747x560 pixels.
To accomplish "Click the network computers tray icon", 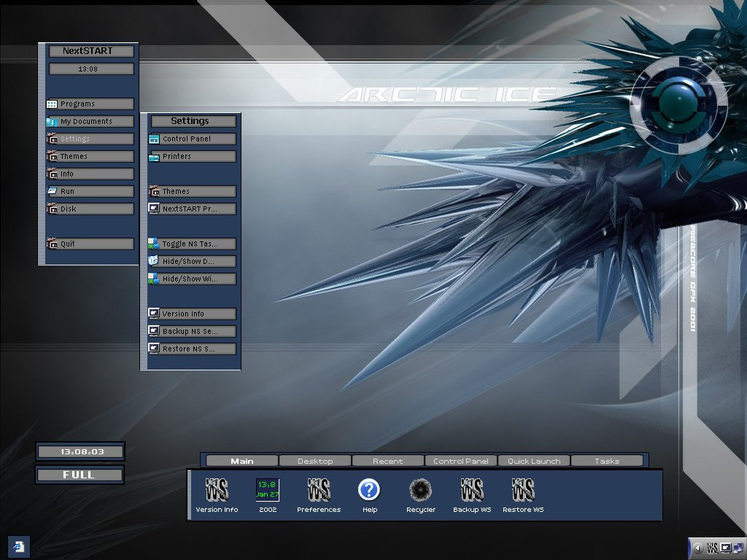I will pyautogui.click(x=738, y=548).
